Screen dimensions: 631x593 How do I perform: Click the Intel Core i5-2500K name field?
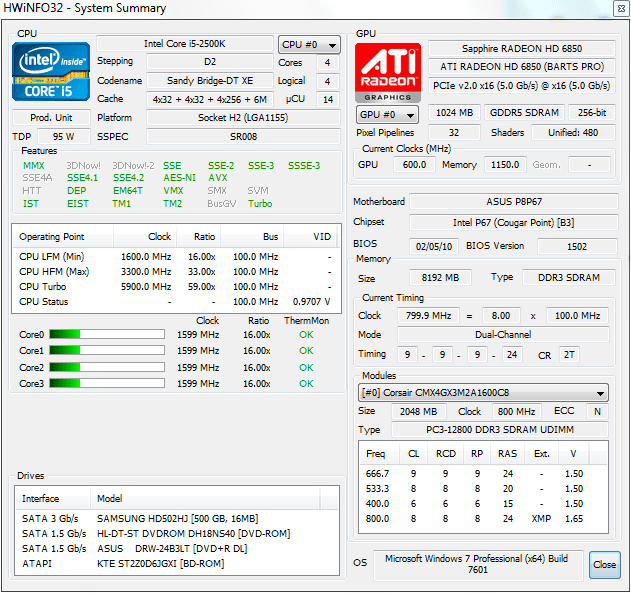click(x=185, y=43)
